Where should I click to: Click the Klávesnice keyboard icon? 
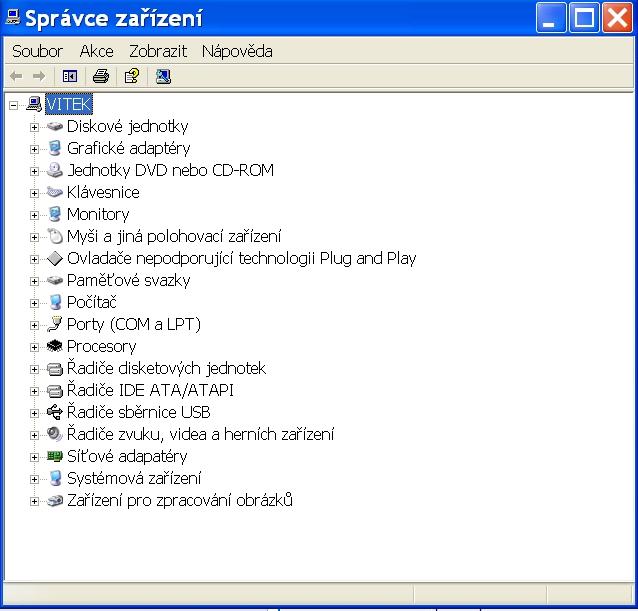(55, 192)
